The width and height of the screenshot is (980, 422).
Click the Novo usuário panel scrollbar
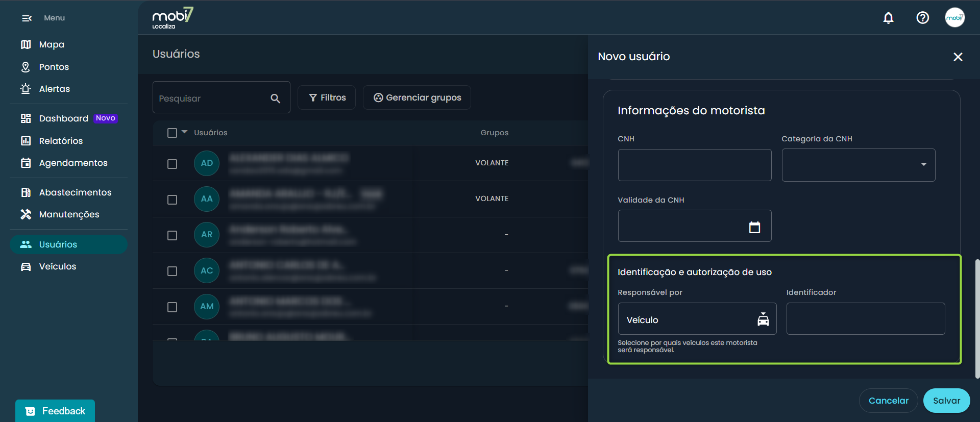977,319
